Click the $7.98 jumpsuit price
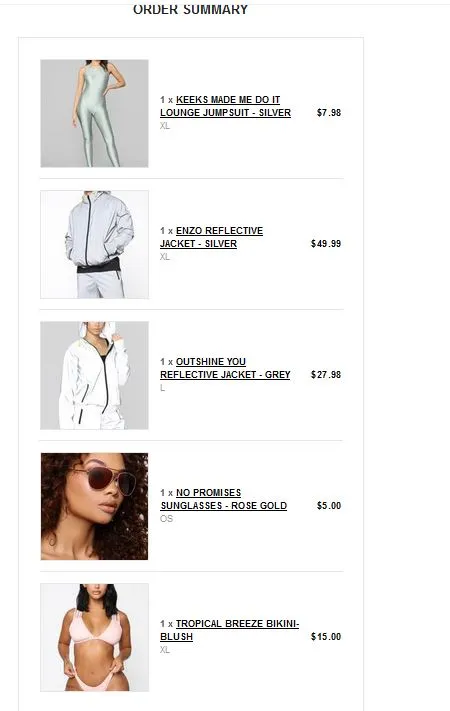The width and height of the screenshot is (450, 711). point(329,112)
